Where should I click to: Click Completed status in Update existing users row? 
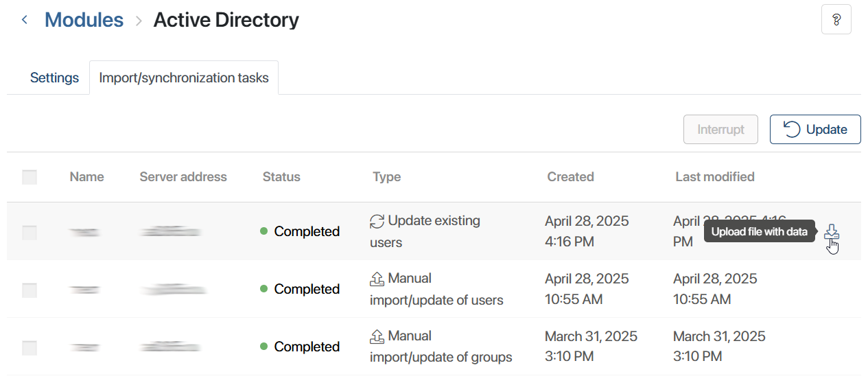pos(307,231)
